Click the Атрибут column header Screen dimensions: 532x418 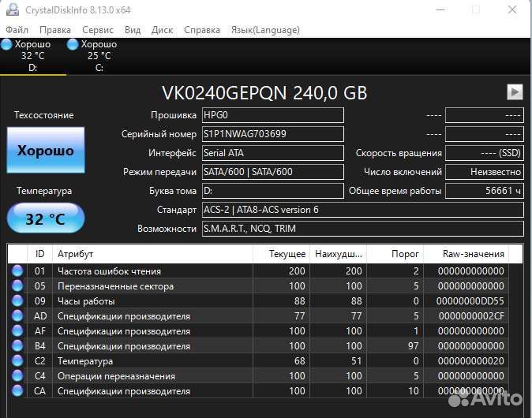coord(152,254)
